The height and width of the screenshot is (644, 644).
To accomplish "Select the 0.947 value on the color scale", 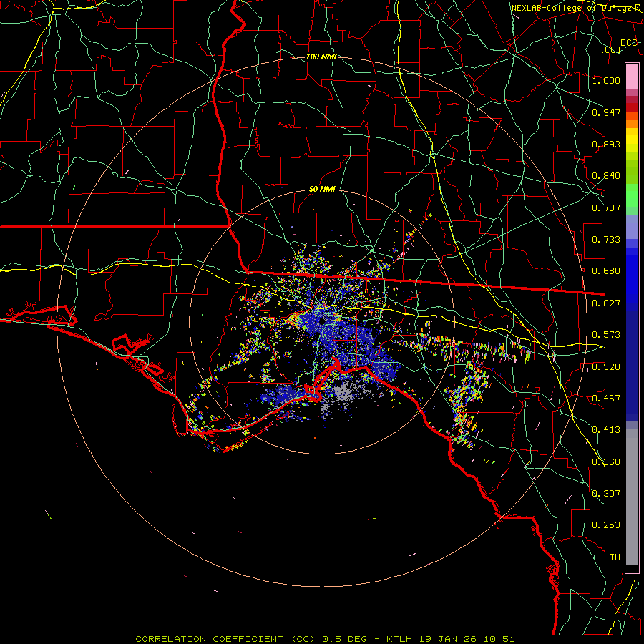I will coord(606,112).
